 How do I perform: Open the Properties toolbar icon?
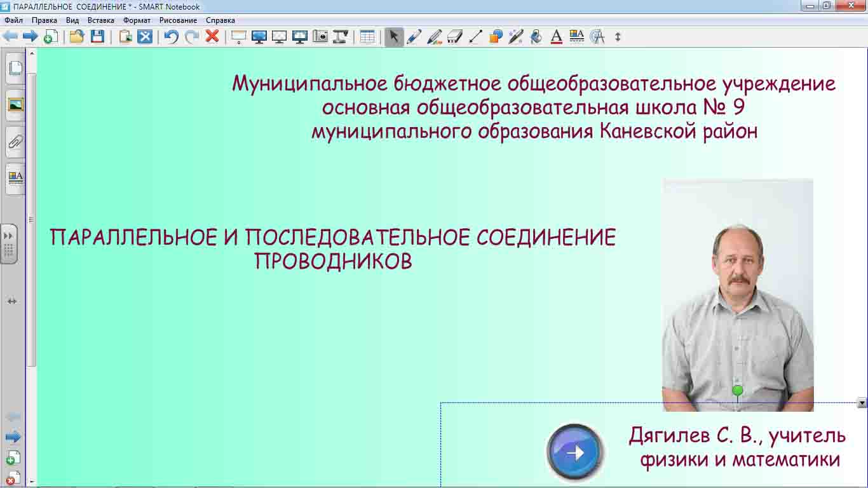[x=577, y=36]
